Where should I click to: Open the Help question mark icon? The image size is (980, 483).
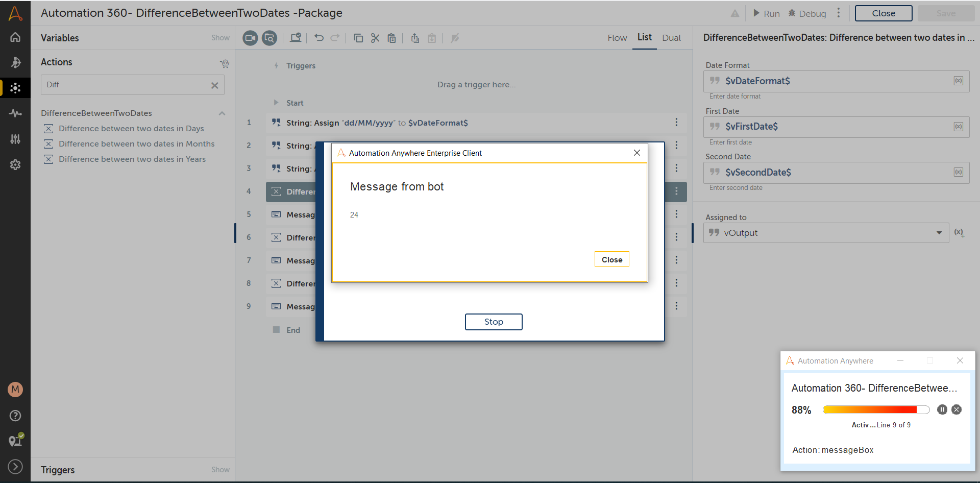coord(15,416)
